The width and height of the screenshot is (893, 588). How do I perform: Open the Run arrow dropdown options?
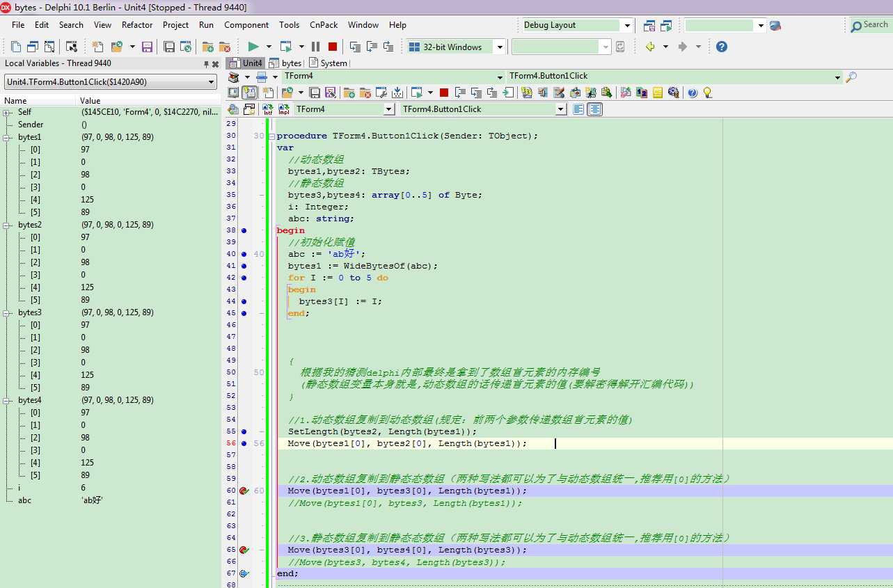coord(269,47)
